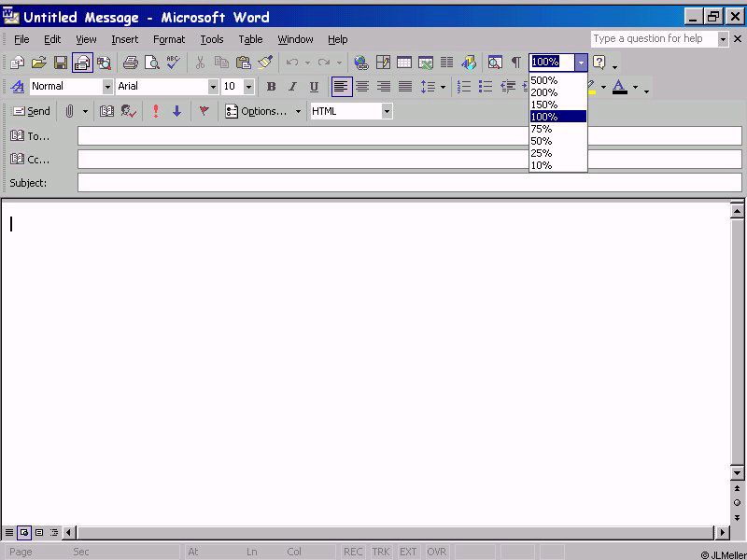Open the Undo history dropdown arrow

[x=308, y=63]
